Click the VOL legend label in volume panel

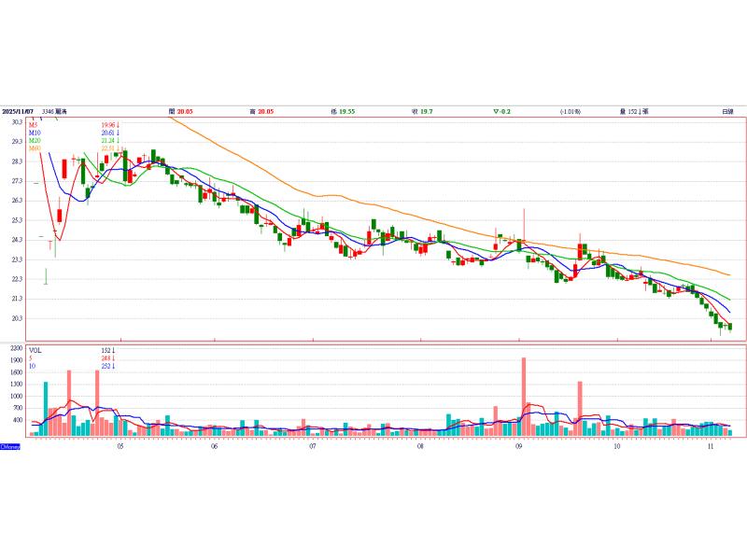point(35,351)
